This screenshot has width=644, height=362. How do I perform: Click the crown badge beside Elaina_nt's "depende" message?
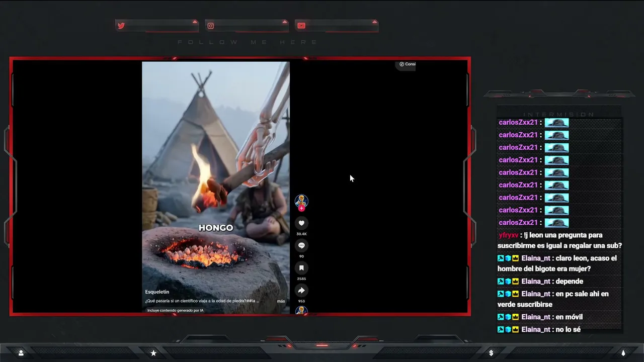pos(515,282)
